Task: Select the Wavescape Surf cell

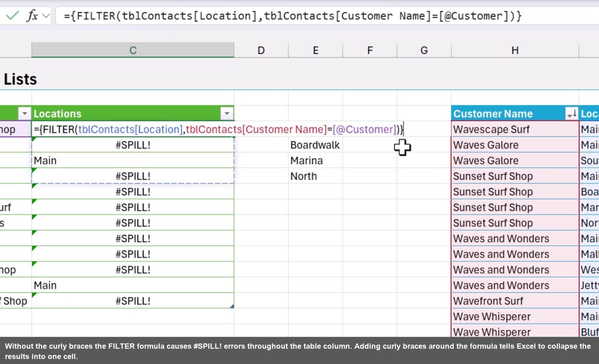Action: [515, 129]
